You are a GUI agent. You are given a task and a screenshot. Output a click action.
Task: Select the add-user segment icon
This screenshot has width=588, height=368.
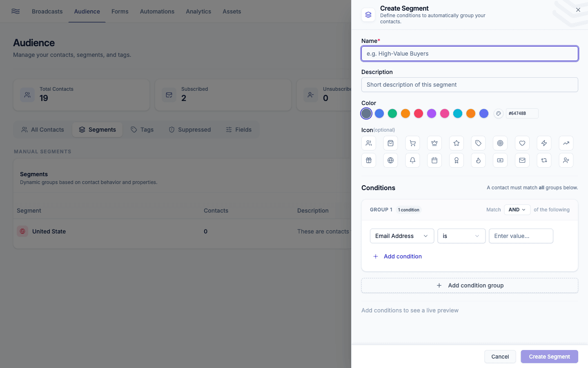566,160
